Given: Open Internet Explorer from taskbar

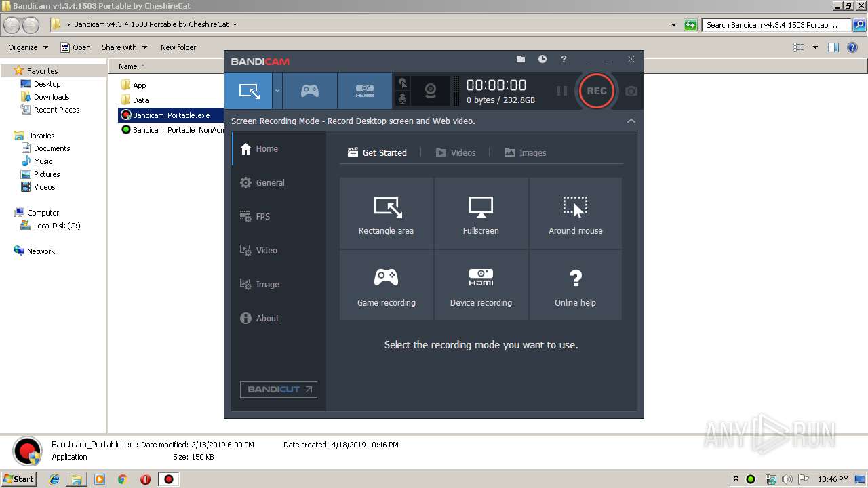Looking at the screenshot, I should tap(54, 479).
